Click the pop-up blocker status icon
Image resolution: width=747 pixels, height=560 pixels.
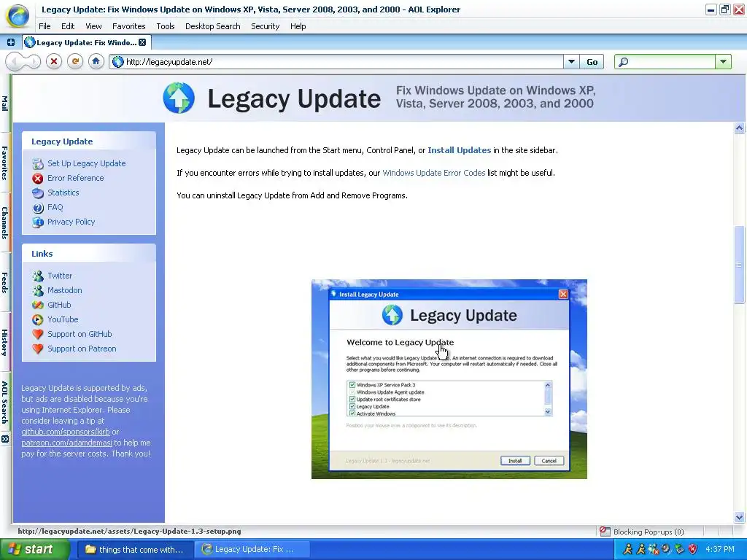click(605, 532)
